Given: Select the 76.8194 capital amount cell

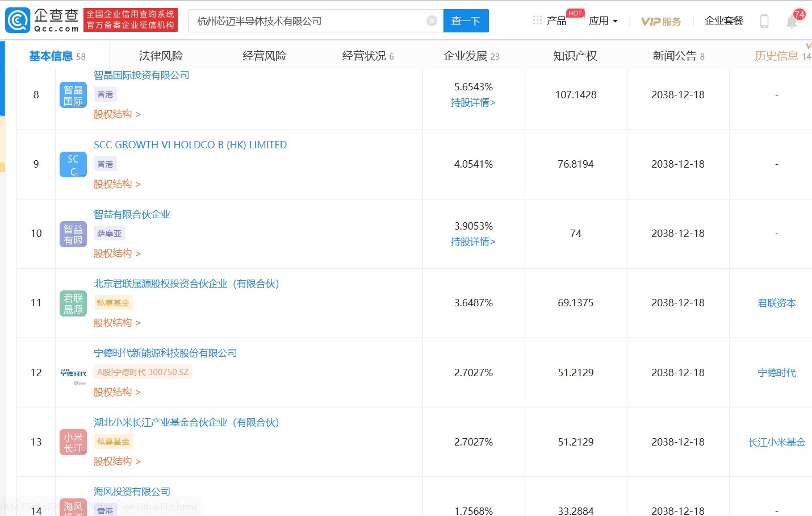Looking at the screenshot, I should pos(576,164).
